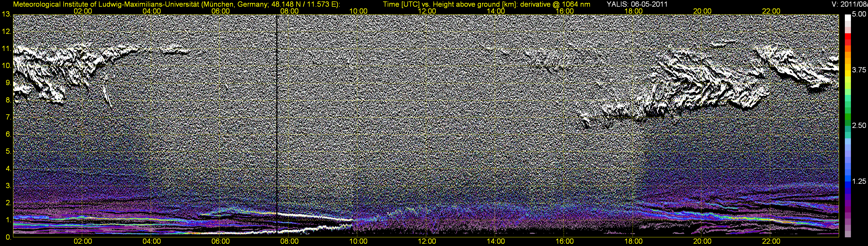Click the 3.75 value on the color scale
868x246 pixels.
pos(859,70)
